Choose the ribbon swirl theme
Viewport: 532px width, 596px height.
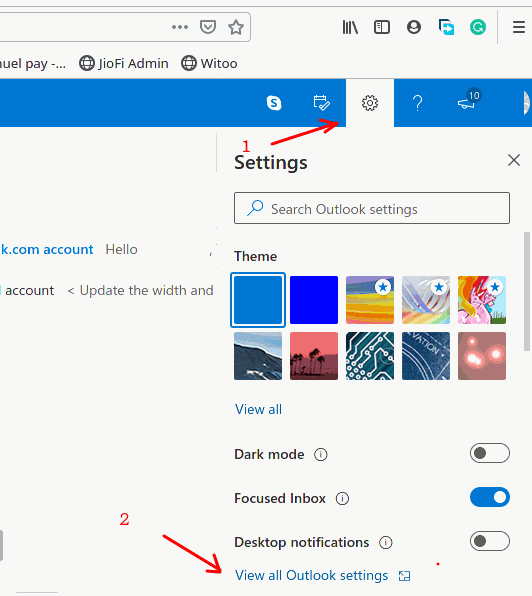[x=426, y=300]
